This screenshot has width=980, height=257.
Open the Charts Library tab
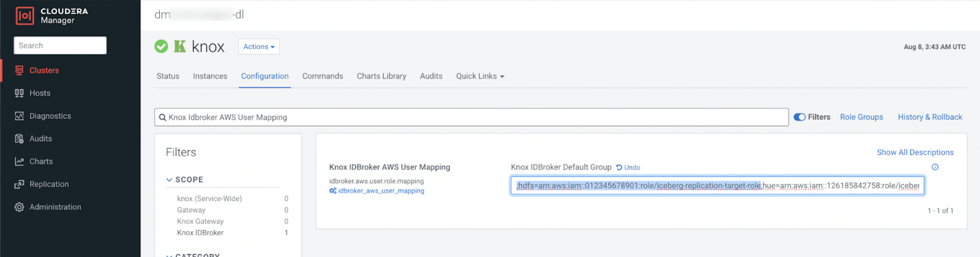click(382, 76)
